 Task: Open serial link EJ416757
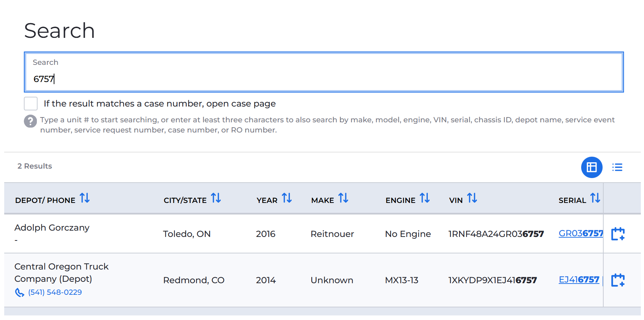[579, 280]
